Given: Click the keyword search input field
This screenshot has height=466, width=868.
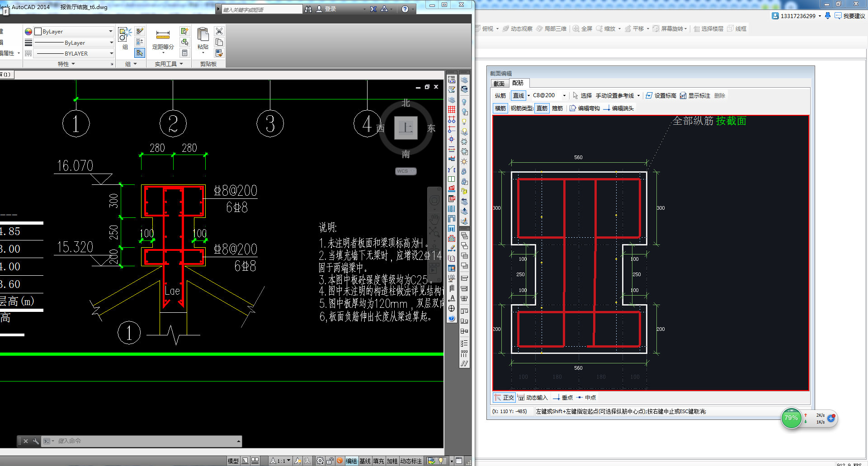Looking at the screenshot, I should (x=262, y=9).
